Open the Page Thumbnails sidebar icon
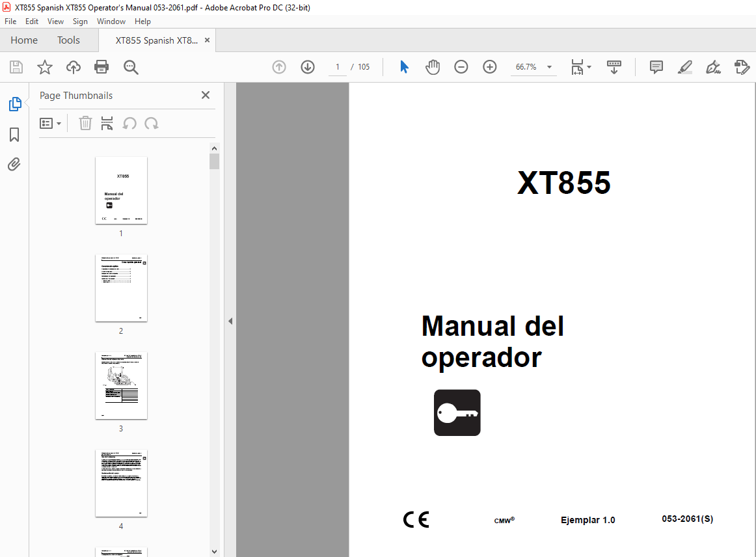Viewport: 756px width, 557px height. coord(15,104)
